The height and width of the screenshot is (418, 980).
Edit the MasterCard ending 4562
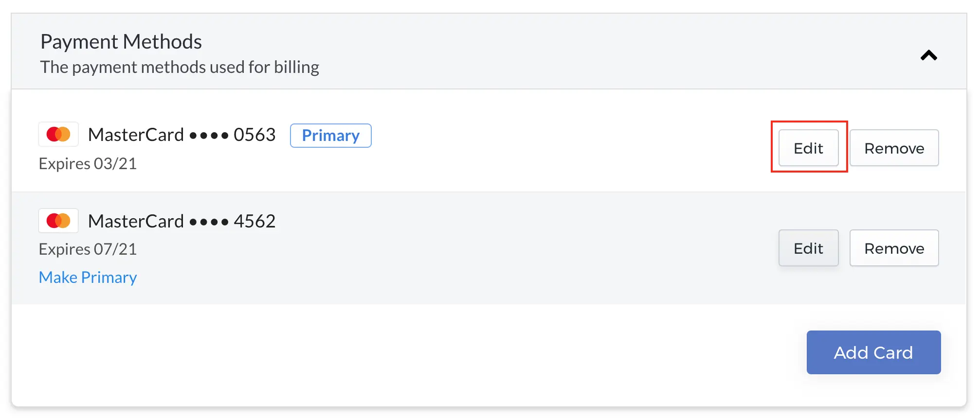[x=808, y=248]
